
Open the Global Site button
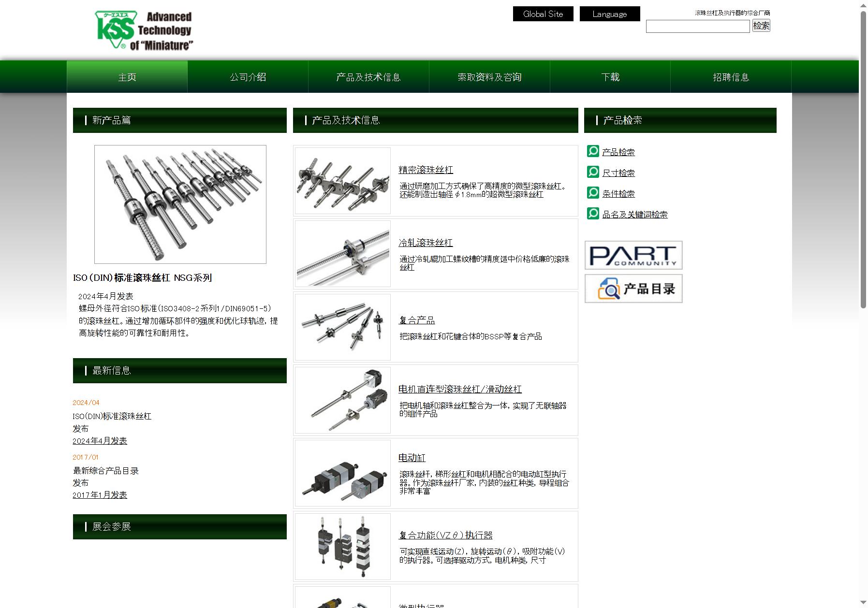pos(543,14)
